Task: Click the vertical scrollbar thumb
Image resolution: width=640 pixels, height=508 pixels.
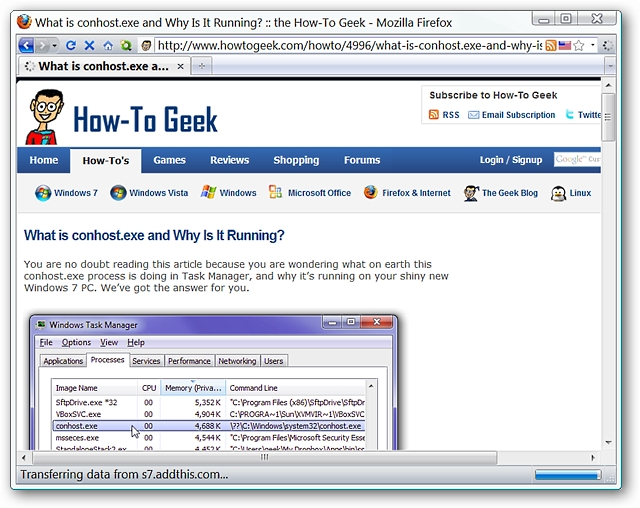Action: 608,117
